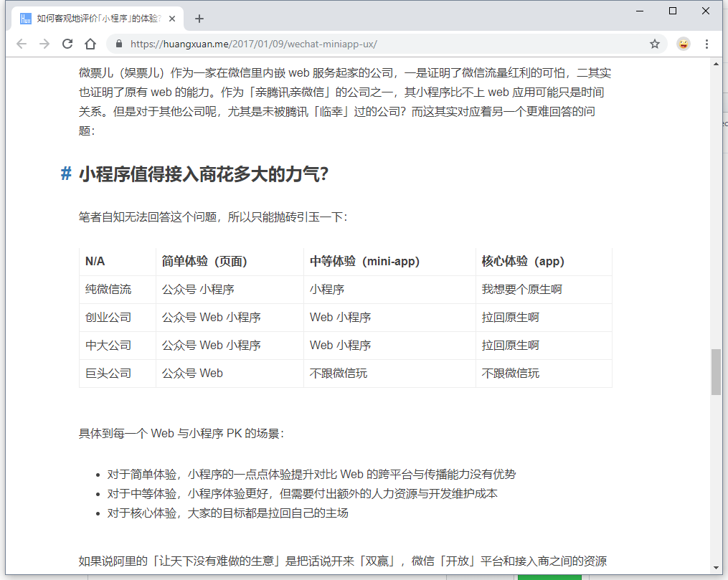Click the heading 小程序值得接入商花多大的力气
The height and width of the screenshot is (580, 728).
tap(201, 173)
